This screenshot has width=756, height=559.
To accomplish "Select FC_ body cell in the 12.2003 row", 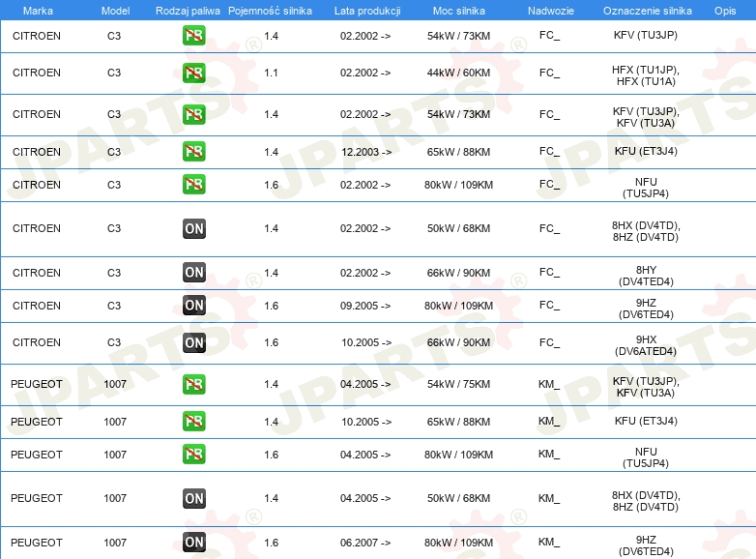I will click(x=550, y=152).
